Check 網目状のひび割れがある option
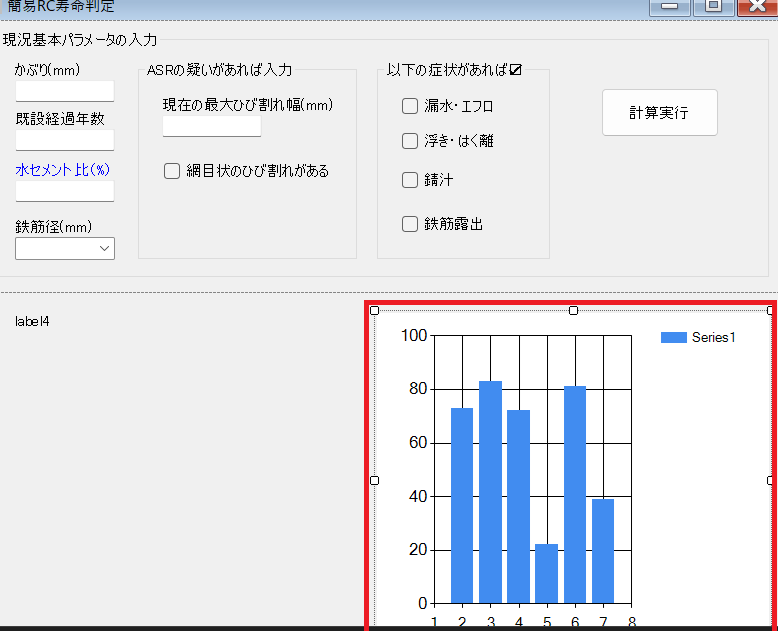 coord(172,171)
